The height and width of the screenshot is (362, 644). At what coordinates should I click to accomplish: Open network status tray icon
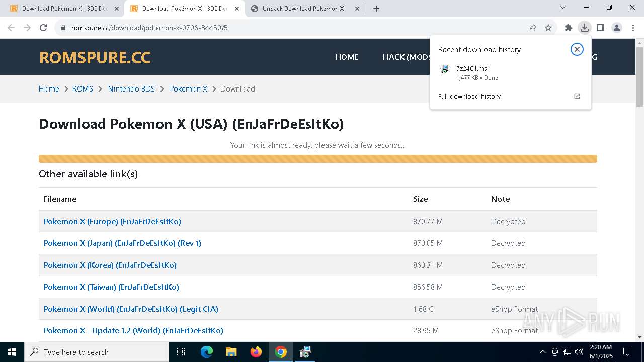click(567, 352)
